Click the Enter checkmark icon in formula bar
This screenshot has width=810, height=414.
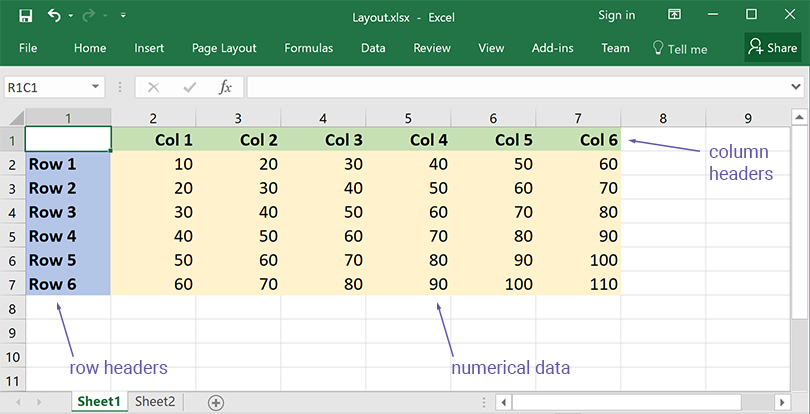[x=190, y=87]
